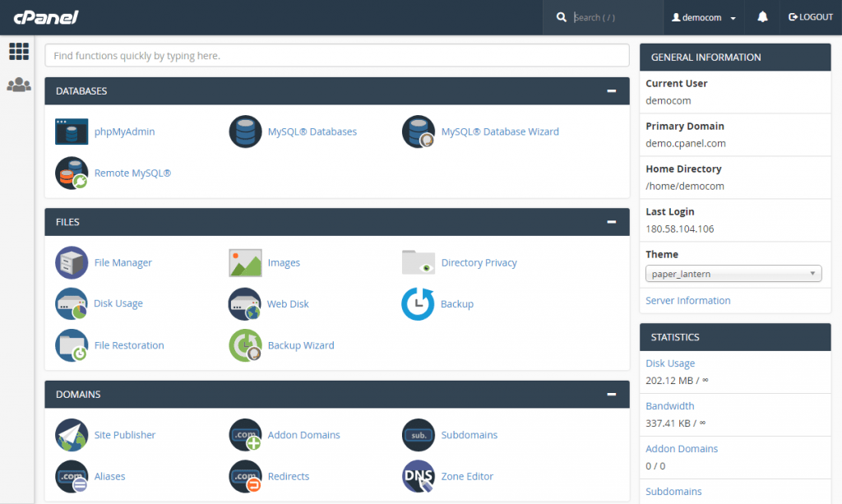842x504 pixels.
Task: Click the Backup clock icon
Action: (418, 303)
